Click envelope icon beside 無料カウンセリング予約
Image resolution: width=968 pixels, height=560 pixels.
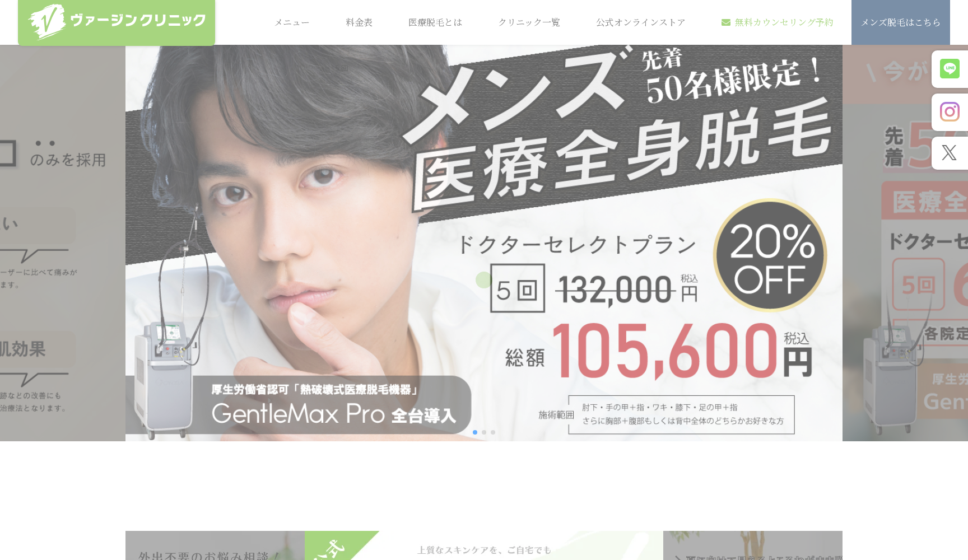(726, 22)
